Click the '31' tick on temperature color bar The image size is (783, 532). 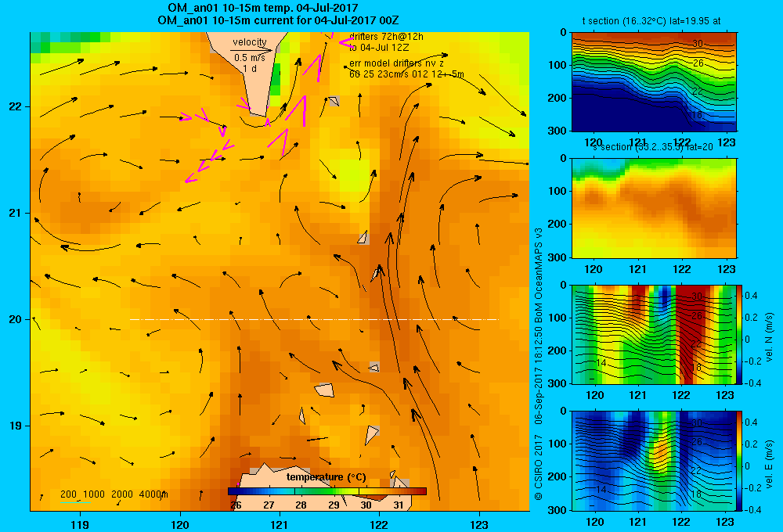click(x=398, y=505)
